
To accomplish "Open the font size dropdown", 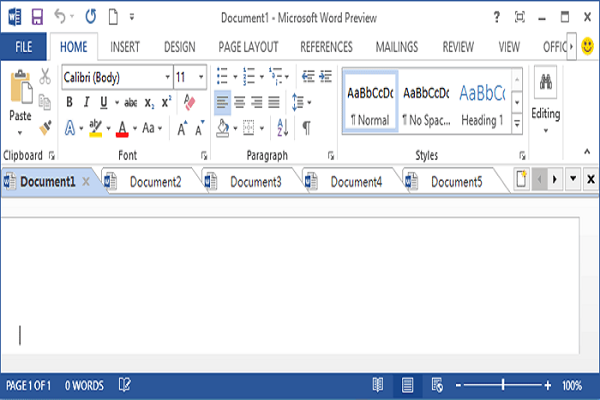I will pos(201,77).
